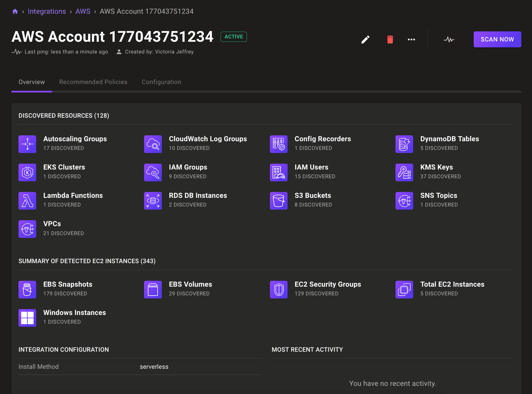
Task: Click the KMS Keys icon
Action: pyautogui.click(x=404, y=172)
